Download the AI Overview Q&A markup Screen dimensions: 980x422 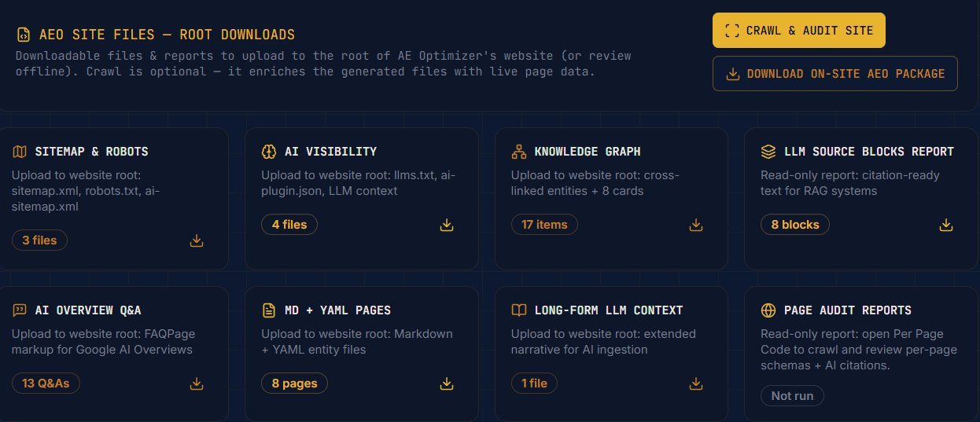click(197, 383)
